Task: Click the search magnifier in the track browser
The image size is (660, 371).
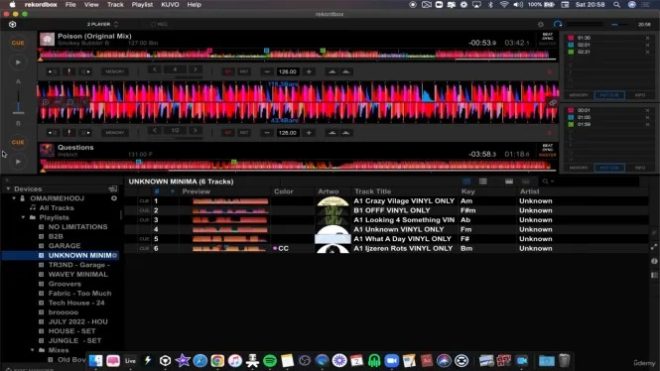Action: coord(546,181)
